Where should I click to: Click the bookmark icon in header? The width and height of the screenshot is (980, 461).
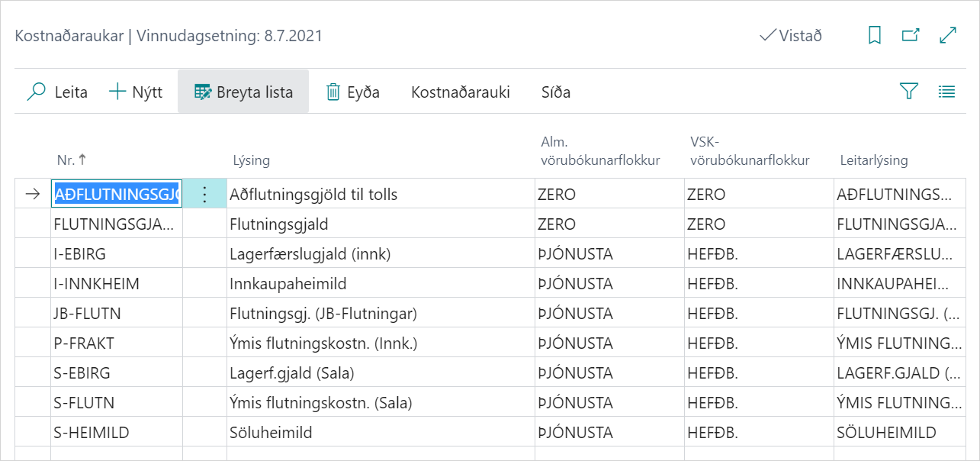pos(875,36)
